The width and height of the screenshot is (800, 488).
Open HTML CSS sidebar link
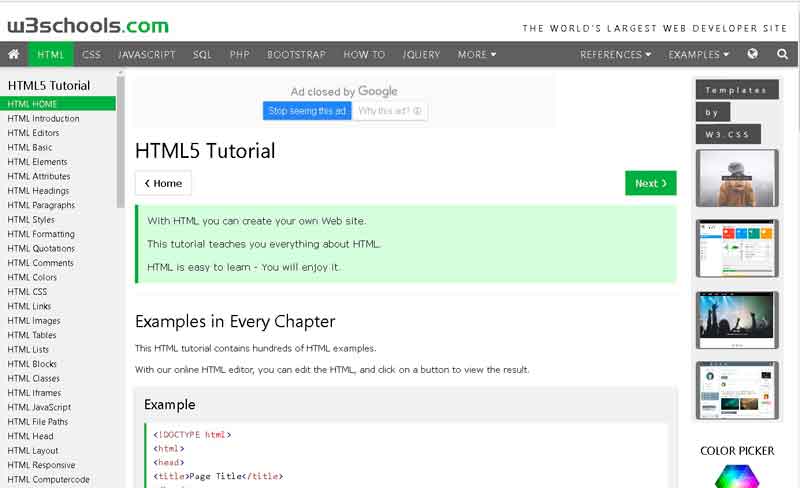coord(27,292)
